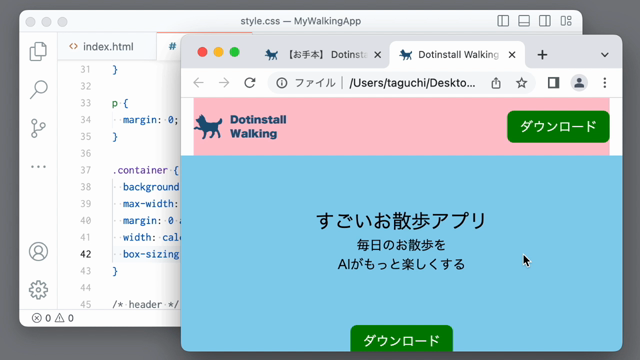The width and height of the screenshot is (640, 360).
Task: Toggle the Chrome side panel
Action: point(553,83)
